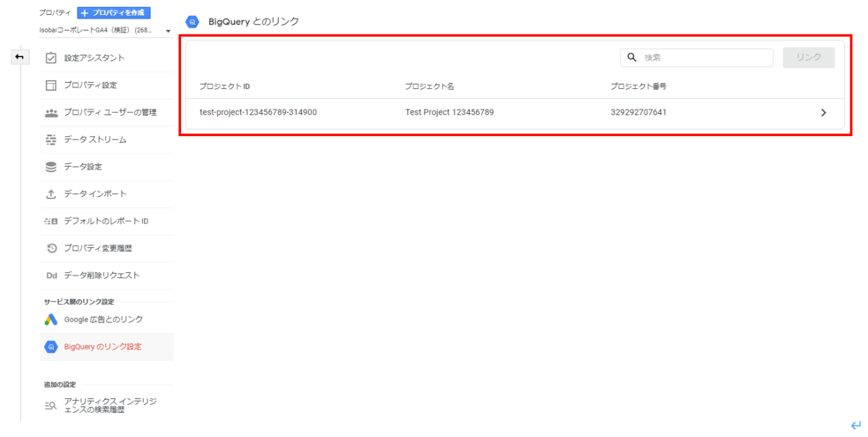Click the data import upload icon

[x=51, y=194]
